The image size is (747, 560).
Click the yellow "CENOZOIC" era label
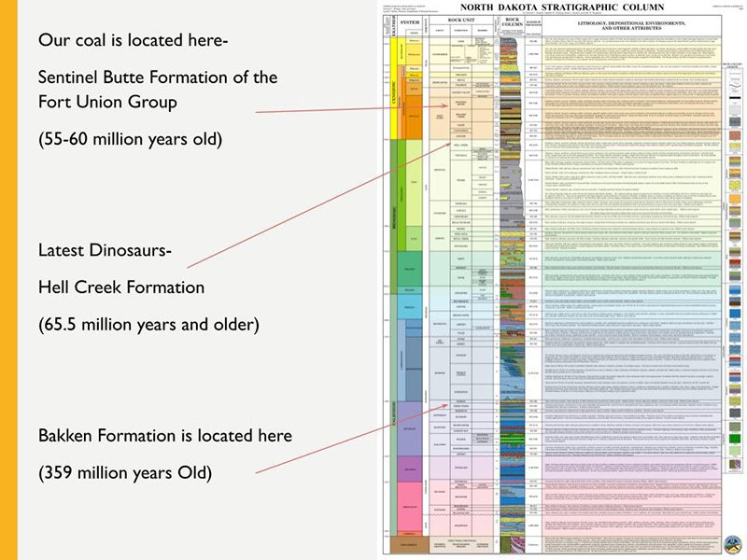point(393,94)
